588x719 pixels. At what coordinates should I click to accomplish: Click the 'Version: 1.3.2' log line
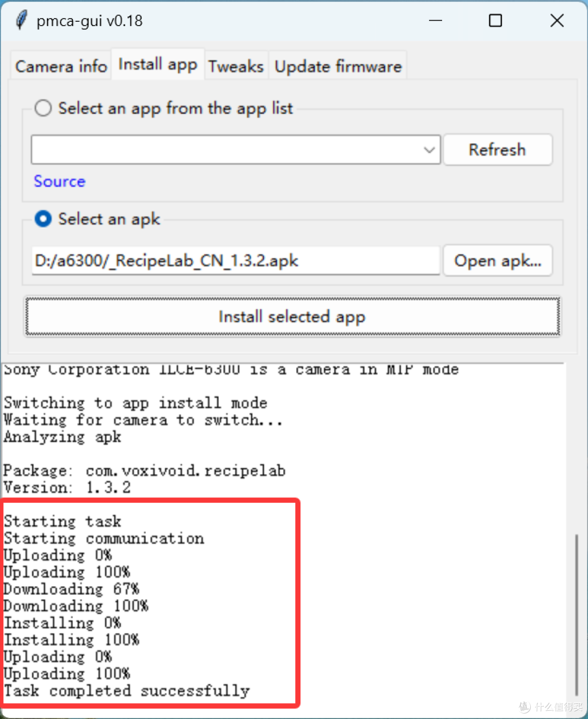67,487
